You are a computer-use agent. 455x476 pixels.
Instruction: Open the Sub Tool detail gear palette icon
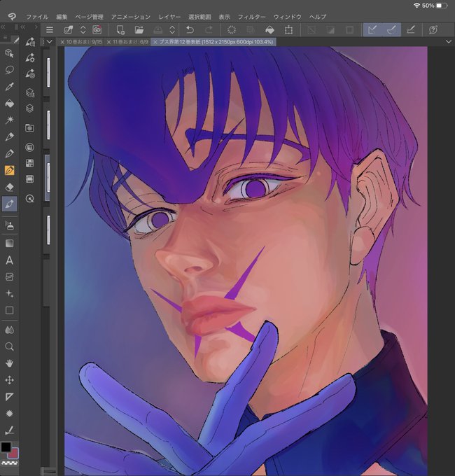click(29, 57)
